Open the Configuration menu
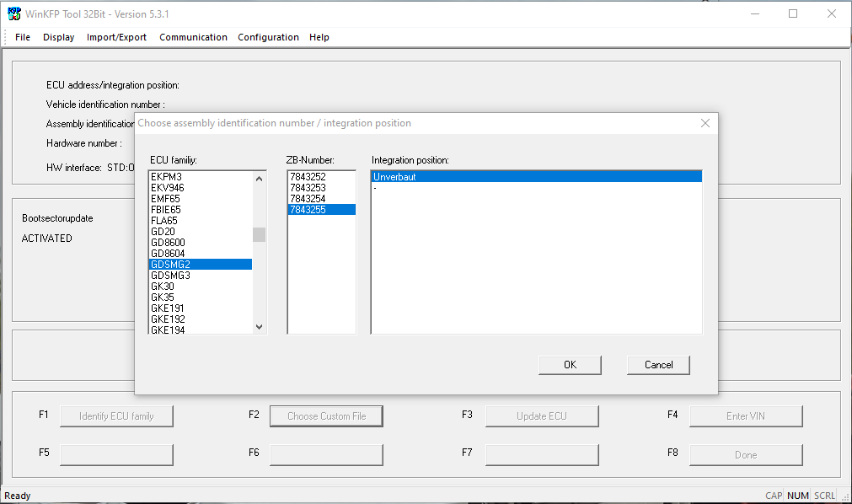This screenshot has height=504, width=852. coord(268,37)
